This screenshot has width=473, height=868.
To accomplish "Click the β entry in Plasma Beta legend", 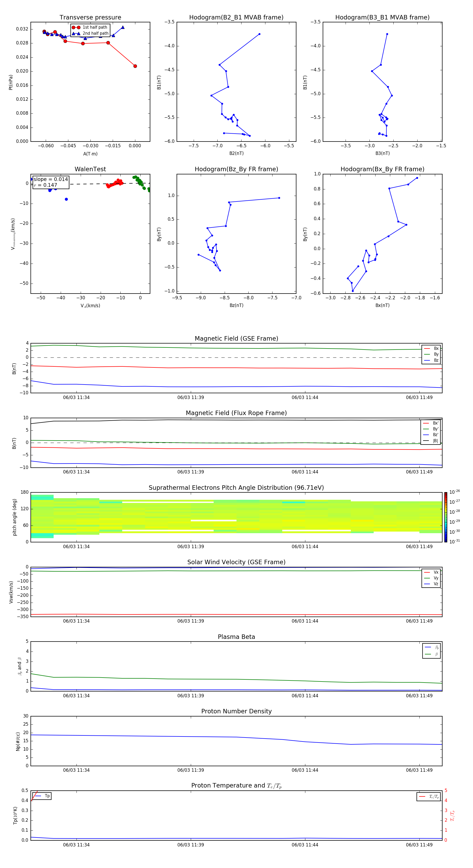I will 431,654.
